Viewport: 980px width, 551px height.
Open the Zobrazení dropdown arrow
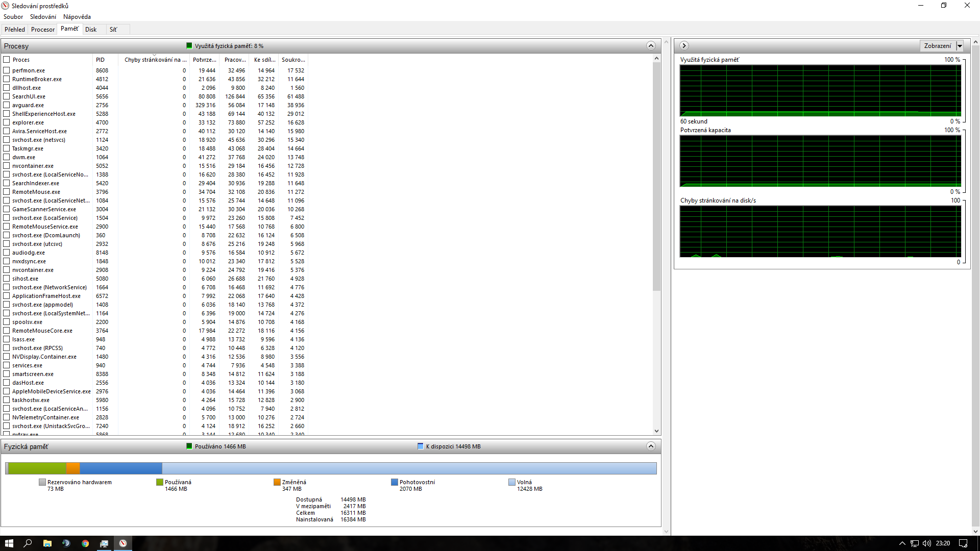[960, 46]
